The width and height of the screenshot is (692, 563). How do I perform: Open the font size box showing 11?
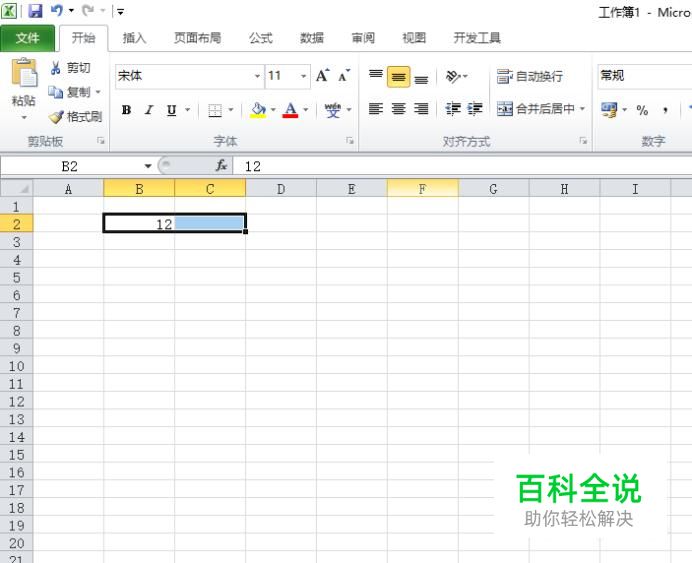287,76
